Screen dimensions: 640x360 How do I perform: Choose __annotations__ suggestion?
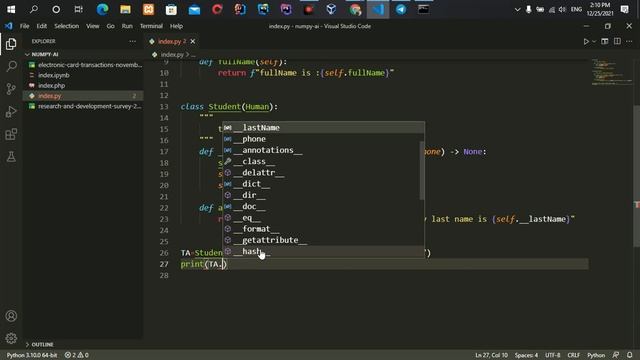pos(321,150)
